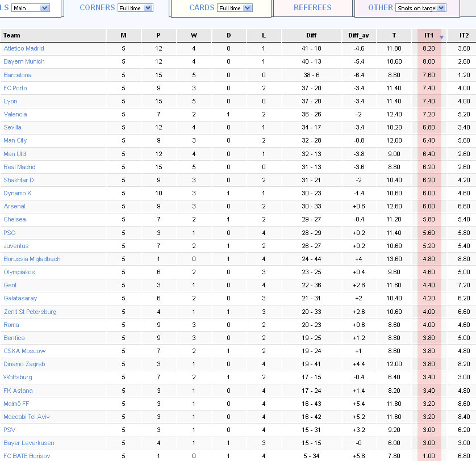Sort by the IT1 column header
Screen dimensions: 476x461
coord(429,35)
